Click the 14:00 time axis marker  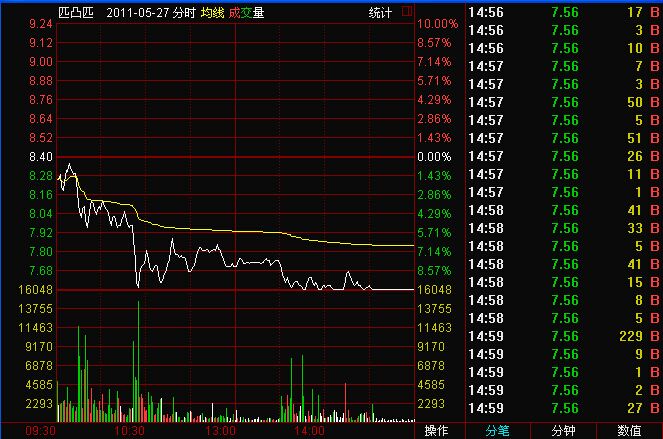click(310, 431)
